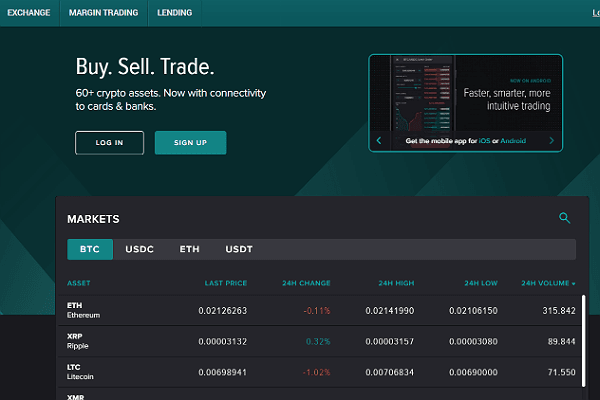The width and height of the screenshot is (600, 400).
Task: Select the BTC market tab
Action: point(90,249)
